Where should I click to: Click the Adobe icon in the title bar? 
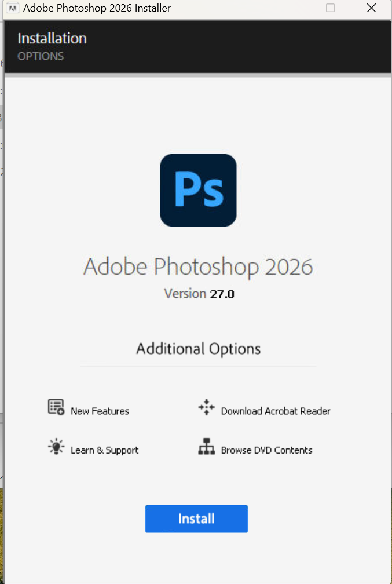(x=12, y=9)
